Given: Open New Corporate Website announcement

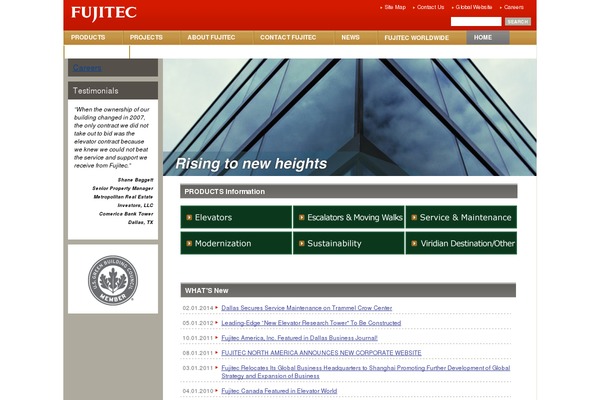Looking at the screenshot, I should coord(321,353).
